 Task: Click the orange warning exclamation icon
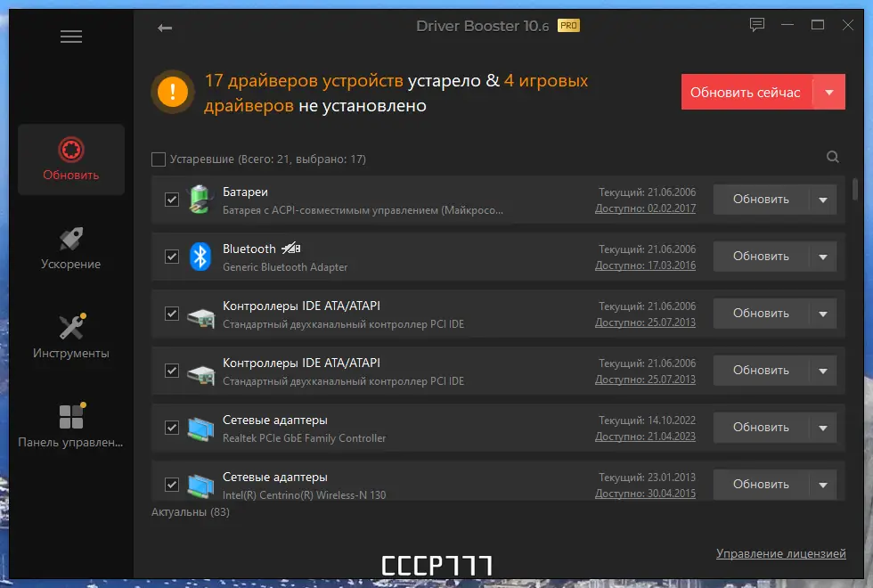click(x=173, y=91)
